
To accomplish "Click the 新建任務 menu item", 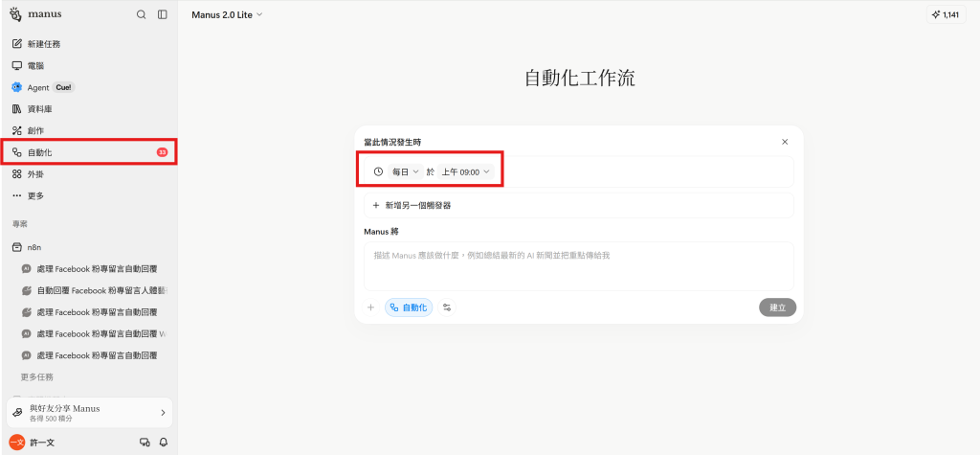I will click(89, 44).
